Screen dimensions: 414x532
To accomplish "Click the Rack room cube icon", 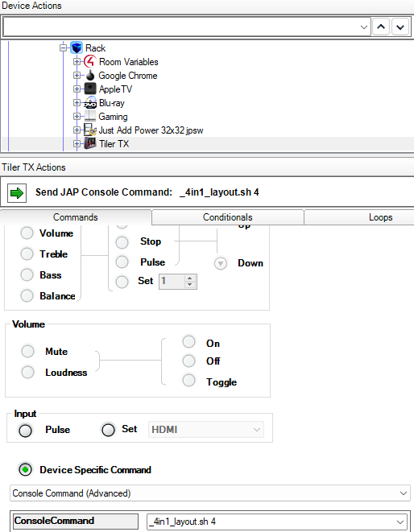I will click(x=77, y=47).
